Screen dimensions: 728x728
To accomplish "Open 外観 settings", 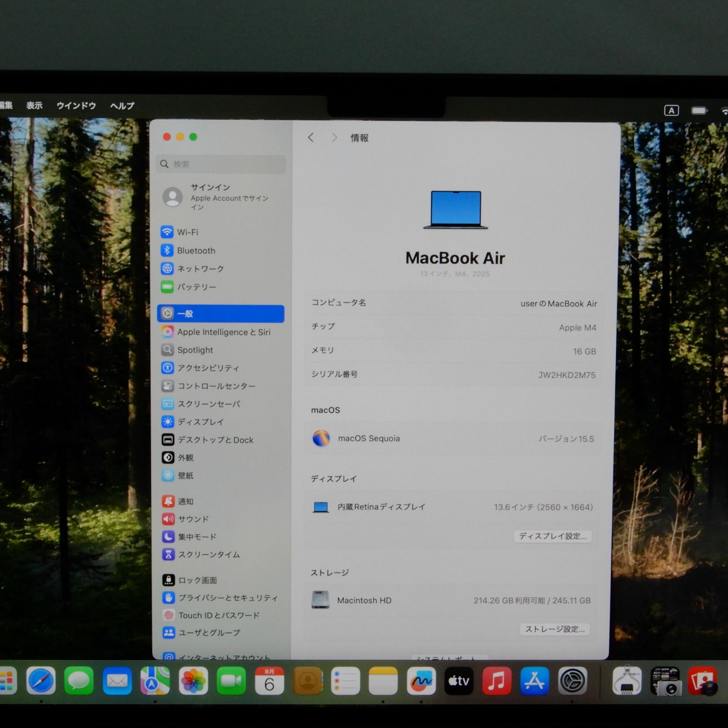I will point(221,457).
